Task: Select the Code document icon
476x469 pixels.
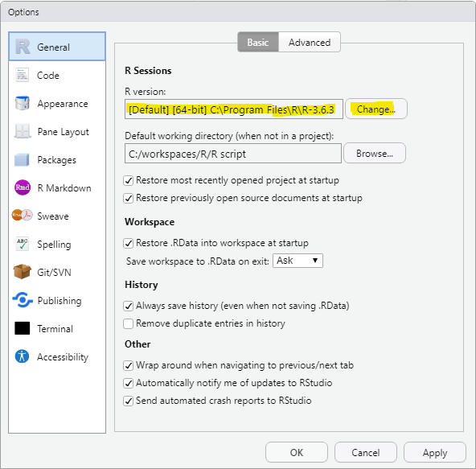Action: (x=23, y=75)
